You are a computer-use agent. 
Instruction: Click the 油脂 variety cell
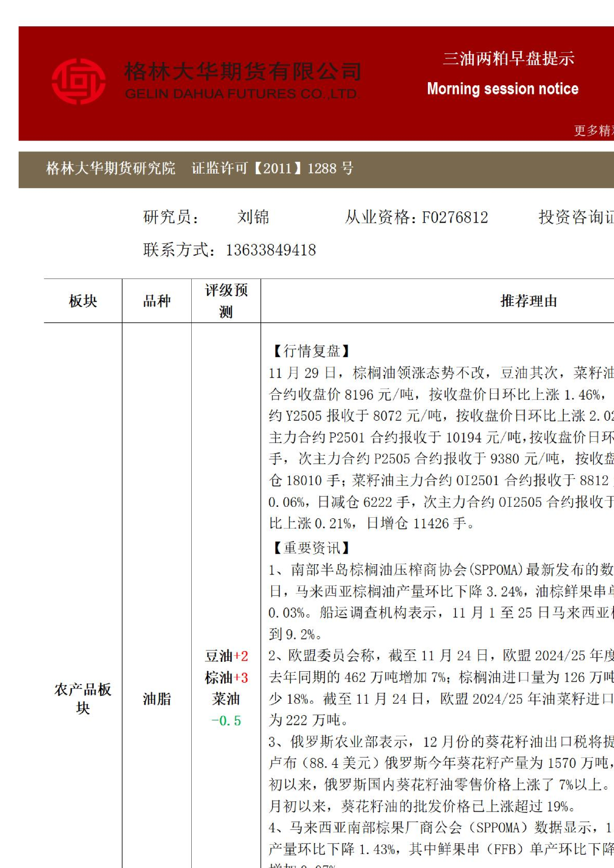[x=157, y=699]
